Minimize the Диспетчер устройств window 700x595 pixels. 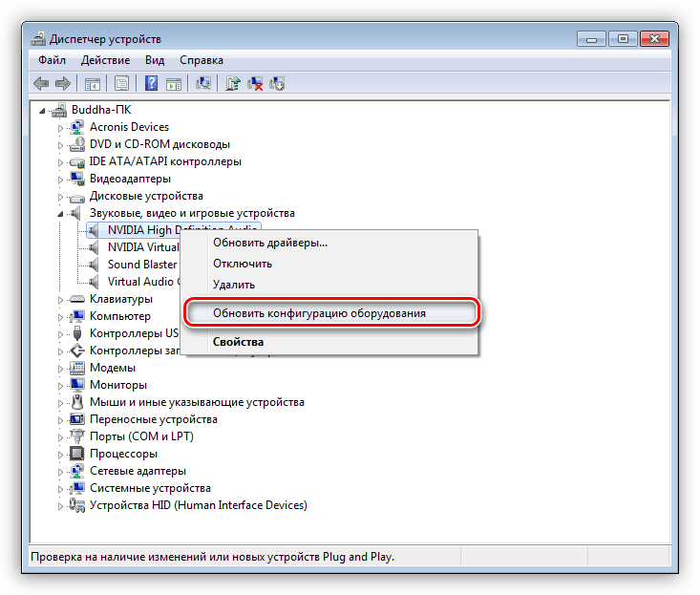click(591, 39)
